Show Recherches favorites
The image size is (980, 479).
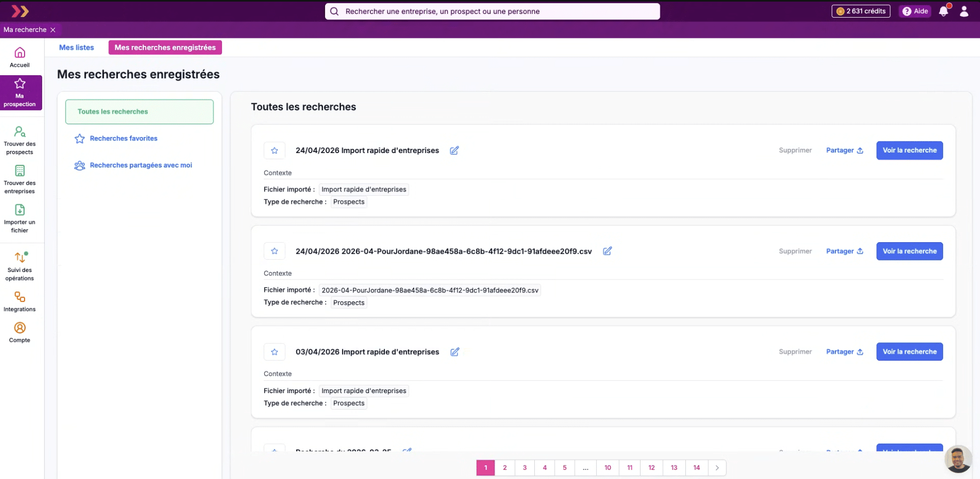coord(116,139)
